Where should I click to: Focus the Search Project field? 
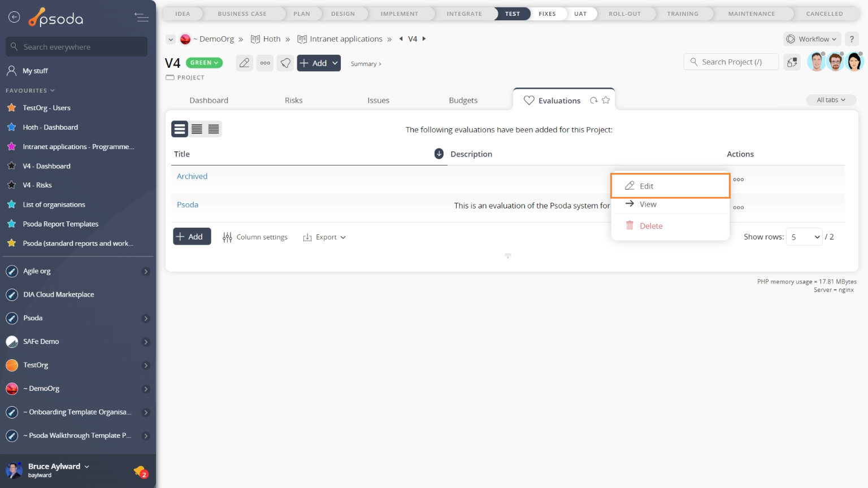click(x=731, y=62)
